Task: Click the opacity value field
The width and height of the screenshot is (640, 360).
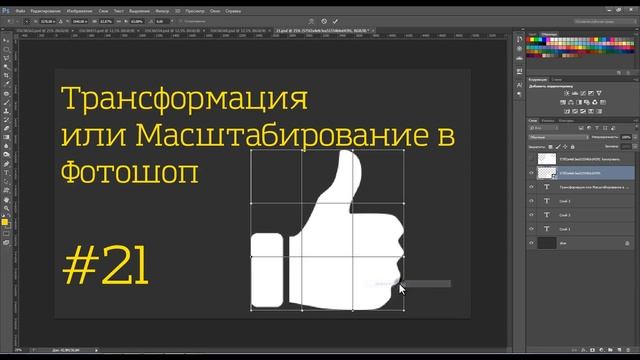Action: (626, 137)
